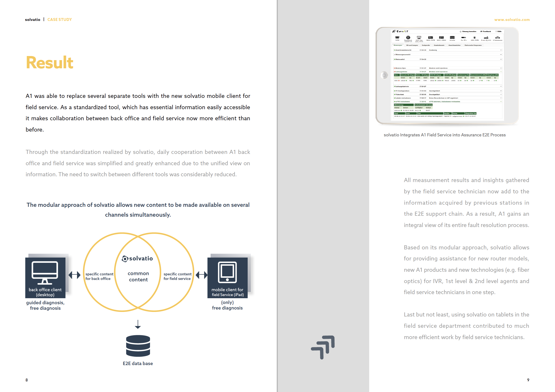Click double arrow beside mobile client

(202, 275)
